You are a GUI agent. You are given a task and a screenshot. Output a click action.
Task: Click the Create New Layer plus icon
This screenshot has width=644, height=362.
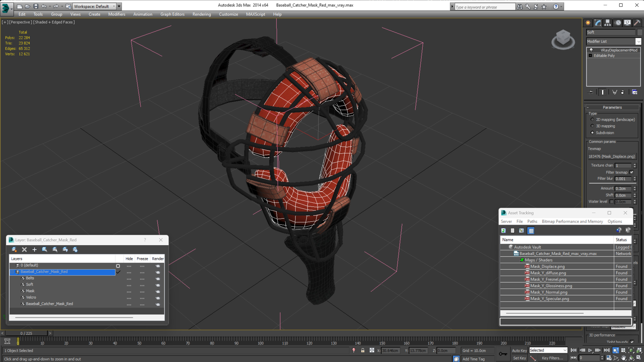click(35, 249)
